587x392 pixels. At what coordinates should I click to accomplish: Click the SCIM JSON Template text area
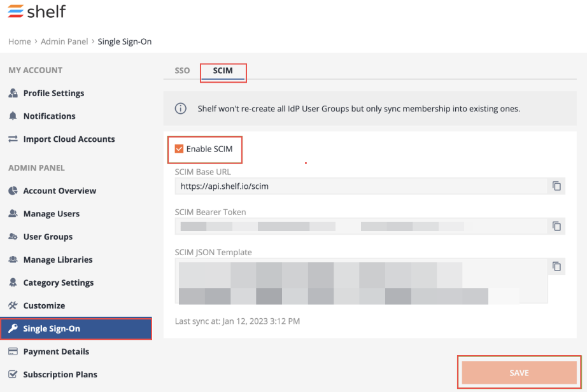(361, 281)
